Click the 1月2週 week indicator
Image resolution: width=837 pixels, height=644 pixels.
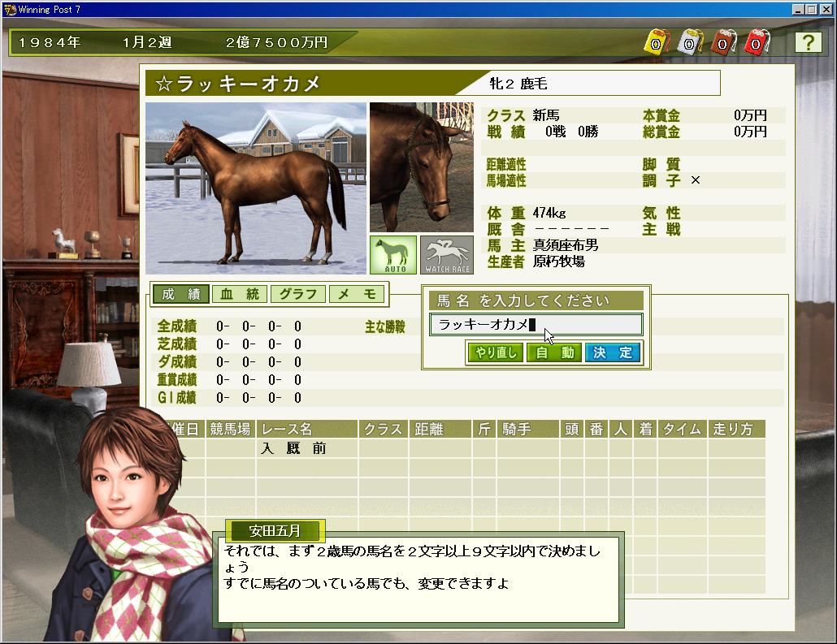click(147, 42)
